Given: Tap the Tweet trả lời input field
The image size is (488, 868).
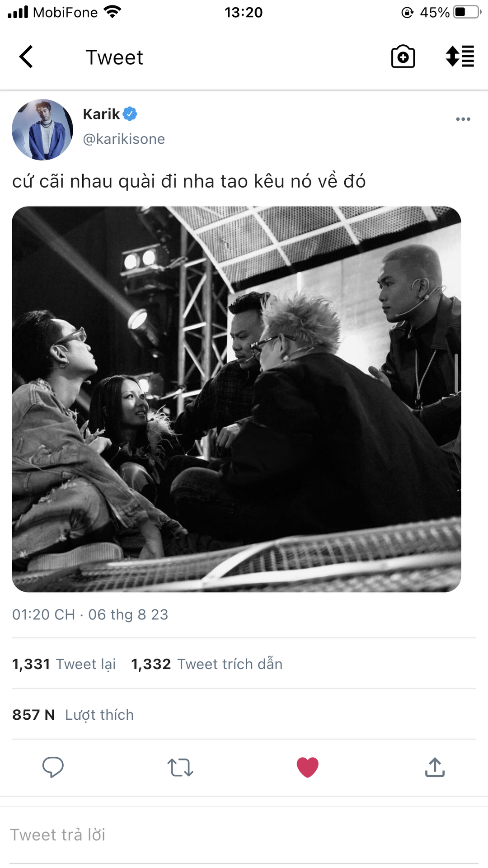Looking at the screenshot, I should tap(244, 835).
